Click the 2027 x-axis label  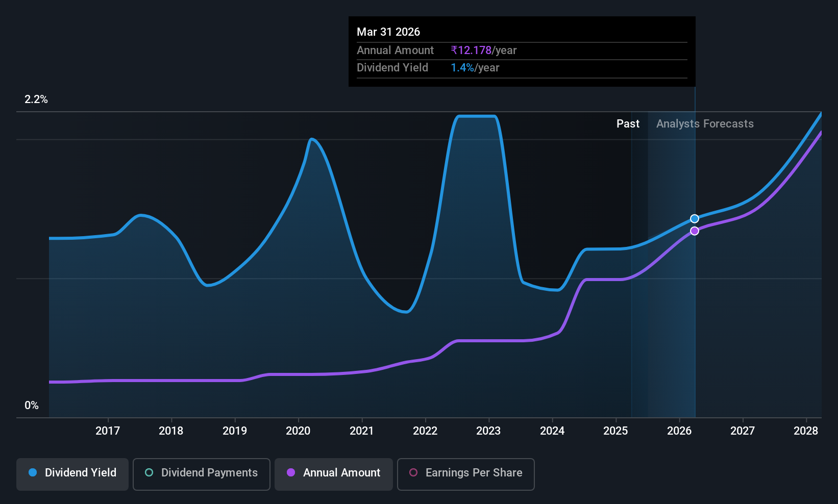tap(743, 431)
